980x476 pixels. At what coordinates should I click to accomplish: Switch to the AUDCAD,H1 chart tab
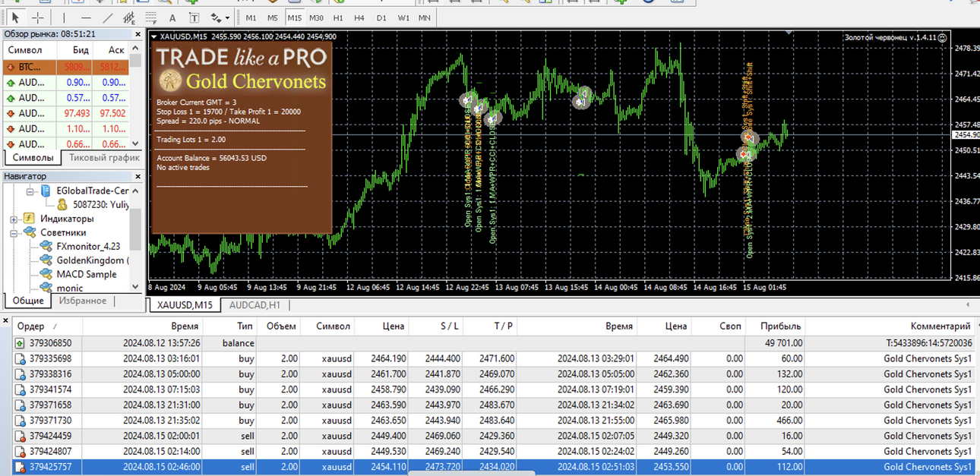254,304
